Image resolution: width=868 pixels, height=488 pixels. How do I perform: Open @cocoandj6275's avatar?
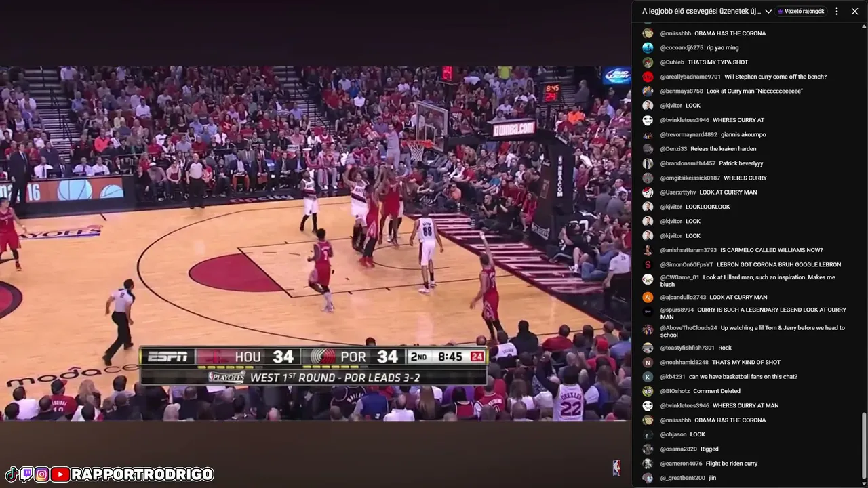[648, 48]
